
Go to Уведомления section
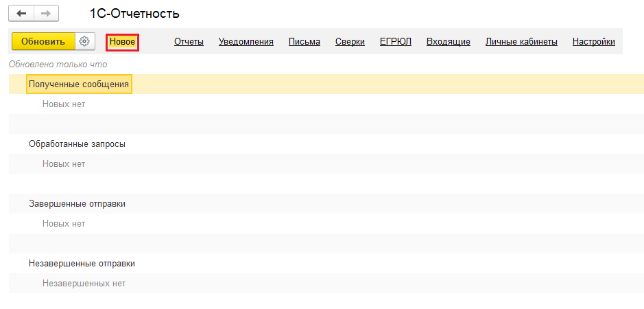246,42
